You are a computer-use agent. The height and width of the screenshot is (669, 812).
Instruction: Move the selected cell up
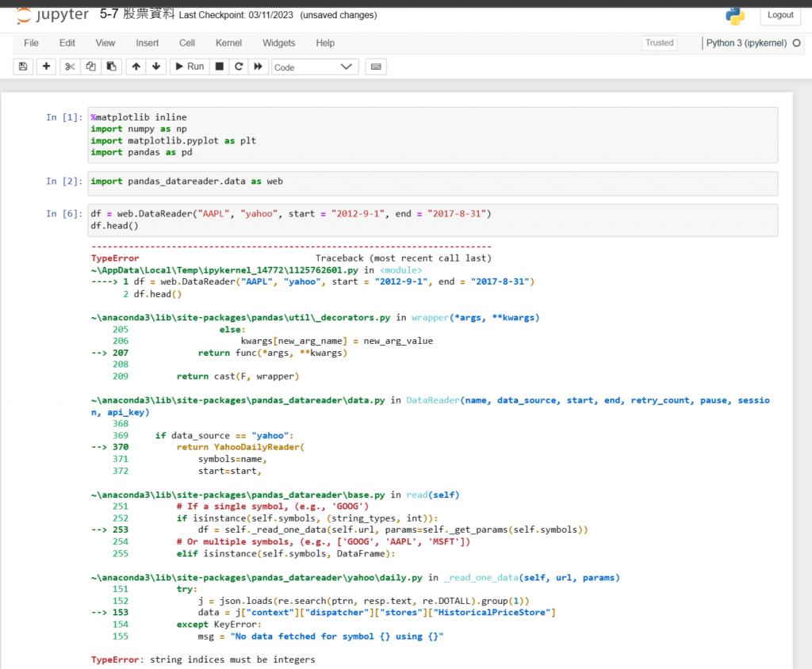tap(136, 67)
